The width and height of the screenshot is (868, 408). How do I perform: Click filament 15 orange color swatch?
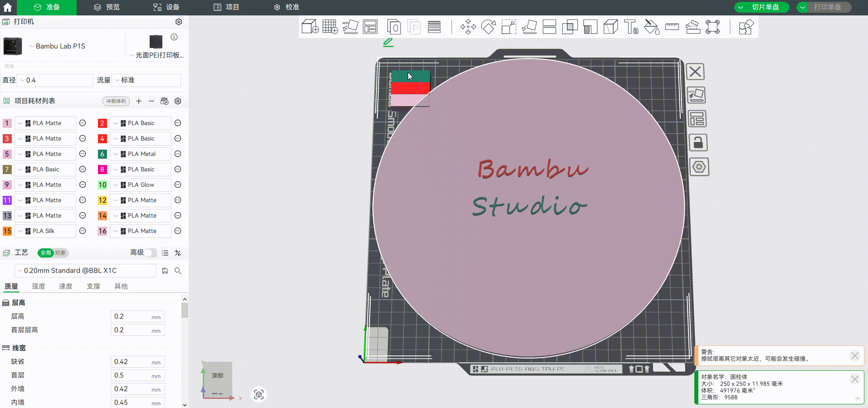coord(7,231)
